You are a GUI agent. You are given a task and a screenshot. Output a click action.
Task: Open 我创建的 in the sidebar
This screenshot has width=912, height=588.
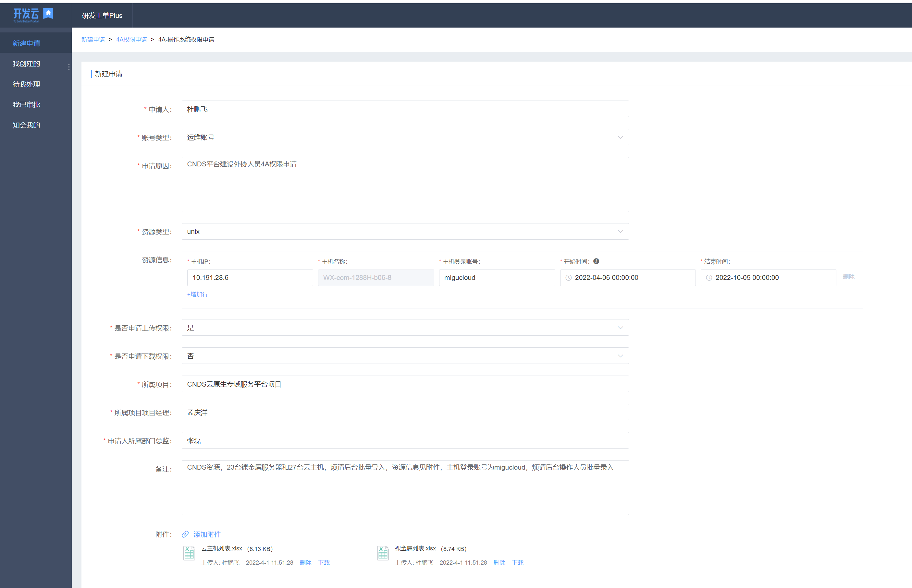click(26, 64)
